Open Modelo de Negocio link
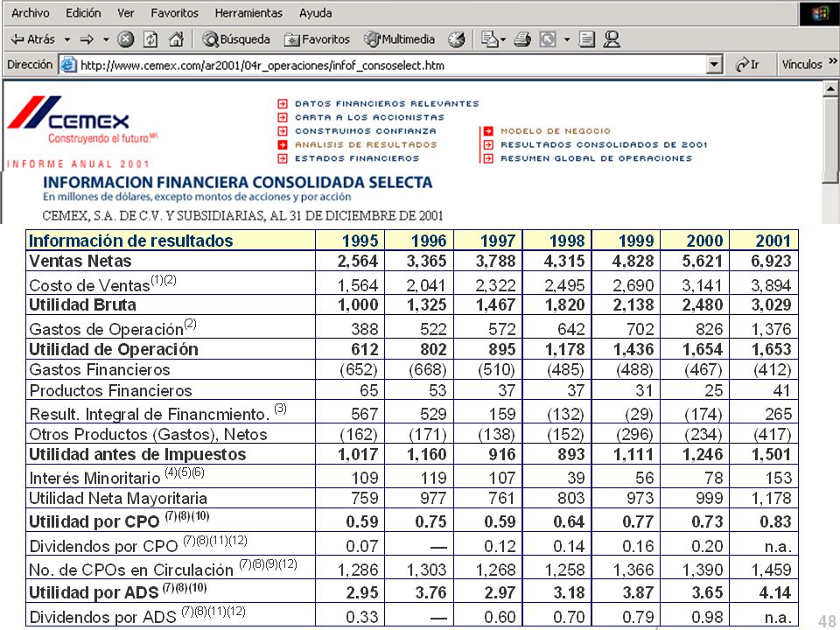The image size is (840, 630). pyautogui.click(x=556, y=131)
